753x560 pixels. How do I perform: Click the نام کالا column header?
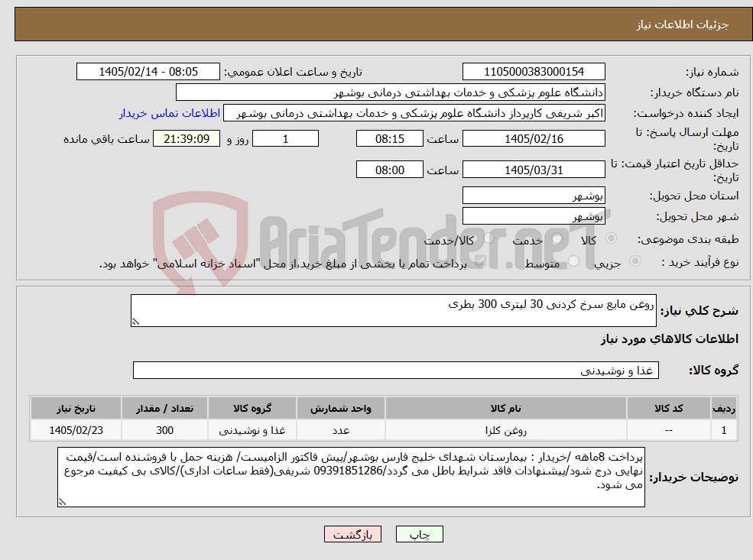(x=505, y=409)
